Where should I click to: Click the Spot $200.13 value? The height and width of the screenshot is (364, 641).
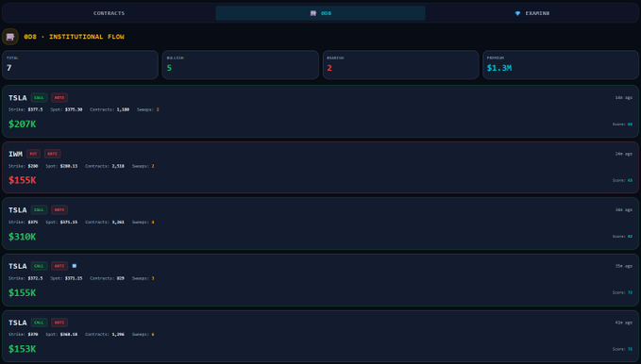[x=69, y=166]
